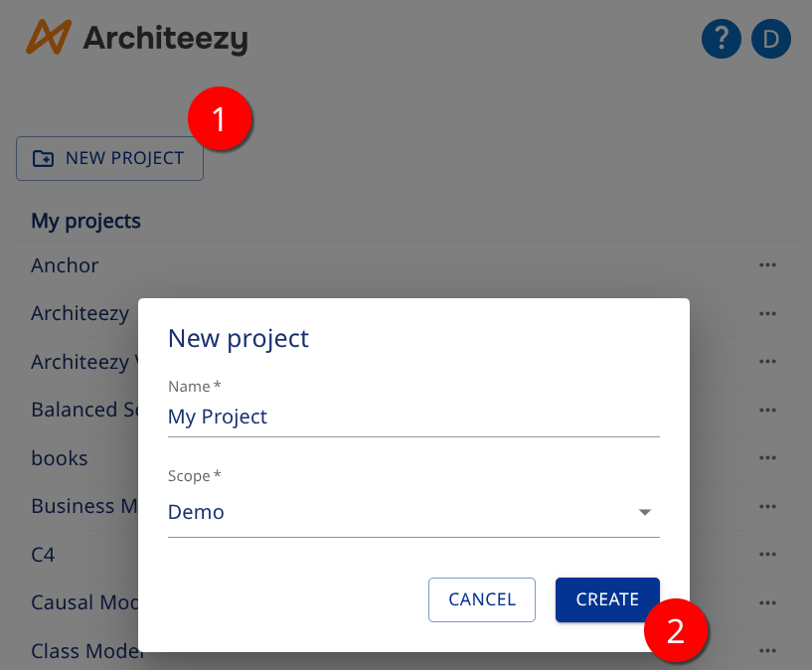
Task: Expand the Scope dropdown showing Demo
Action: [644, 512]
